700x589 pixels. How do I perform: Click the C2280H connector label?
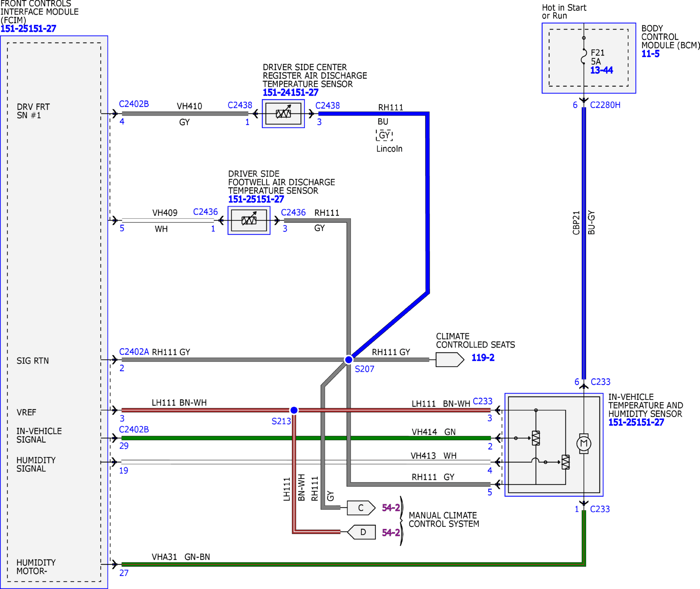point(605,105)
